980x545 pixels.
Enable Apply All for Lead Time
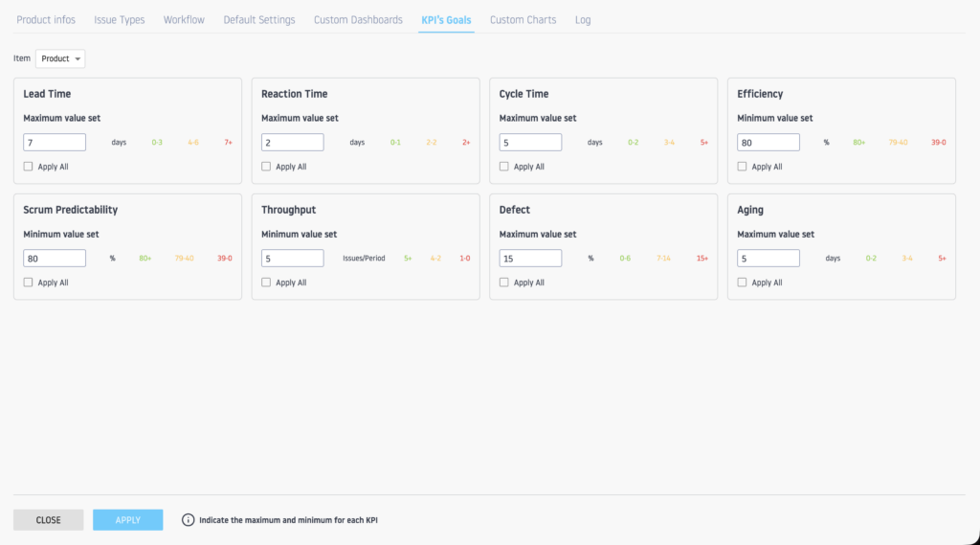pos(29,167)
